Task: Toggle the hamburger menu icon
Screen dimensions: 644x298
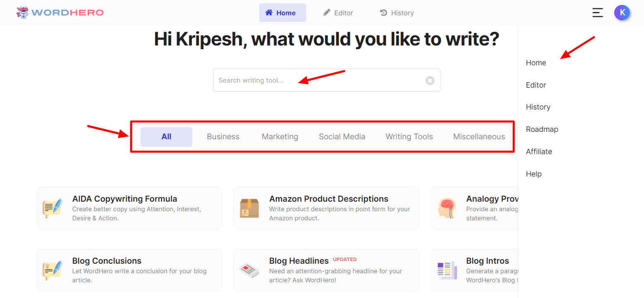Action: click(597, 13)
